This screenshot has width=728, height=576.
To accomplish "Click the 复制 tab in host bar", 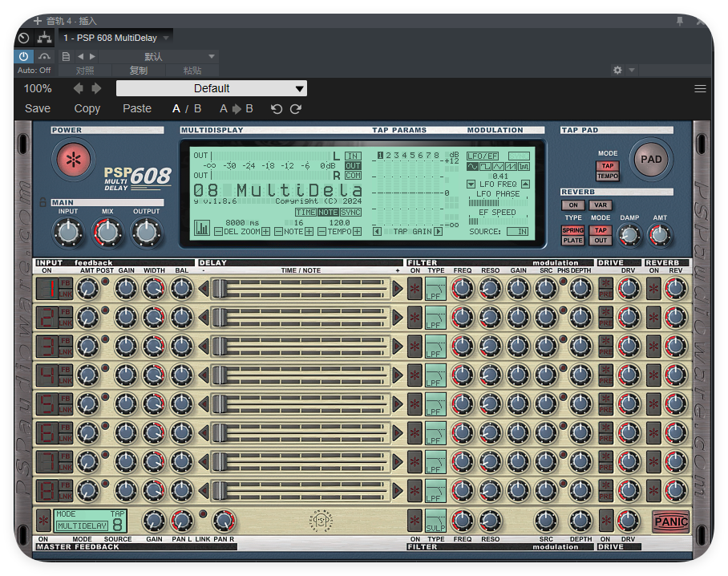I will [139, 71].
